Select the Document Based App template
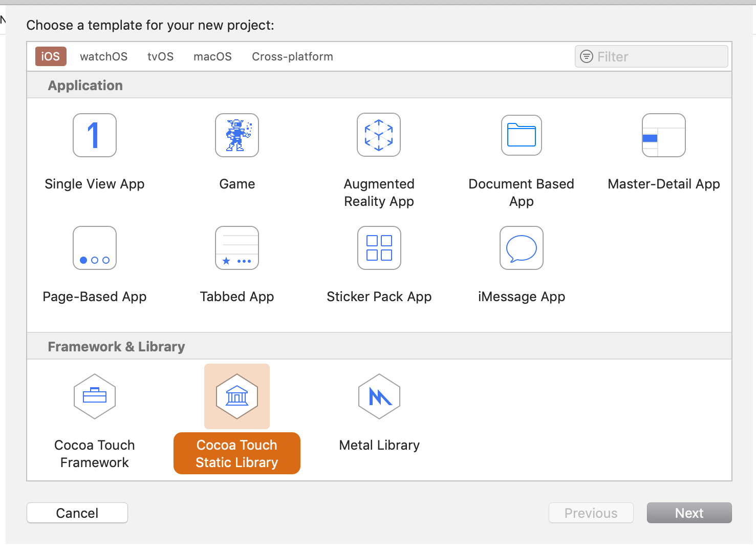Image resolution: width=756 pixels, height=547 pixels. (521, 135)
